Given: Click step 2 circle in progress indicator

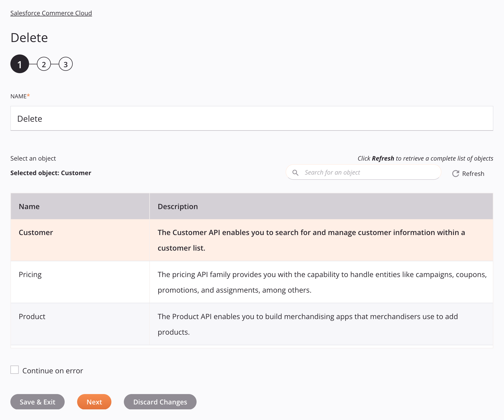Looking at the screenshot, I should pos(43,64).
